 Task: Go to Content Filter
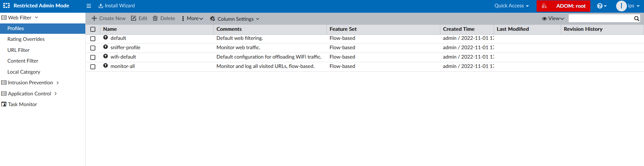[23, 61]
